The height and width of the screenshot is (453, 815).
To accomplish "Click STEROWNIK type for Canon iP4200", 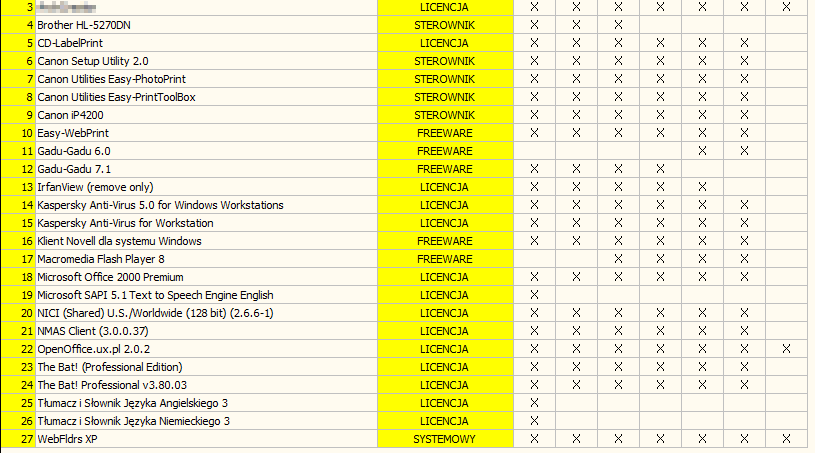I will click(x=445, y=115).
